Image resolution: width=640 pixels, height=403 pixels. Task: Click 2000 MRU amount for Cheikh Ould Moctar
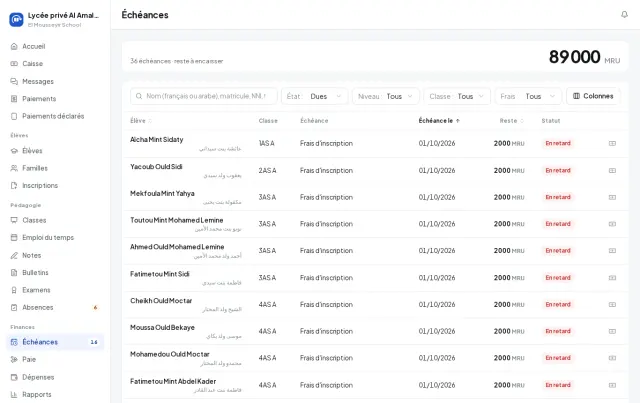[x=509, y=305]
